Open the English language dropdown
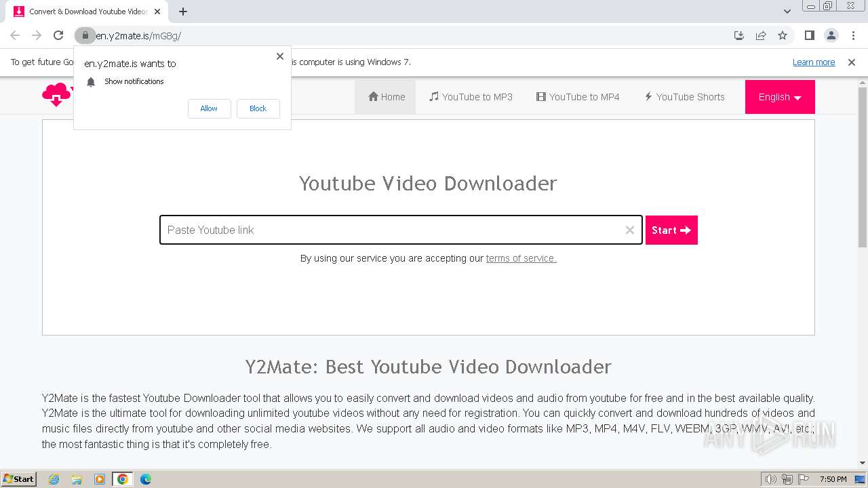 [780, 97]
